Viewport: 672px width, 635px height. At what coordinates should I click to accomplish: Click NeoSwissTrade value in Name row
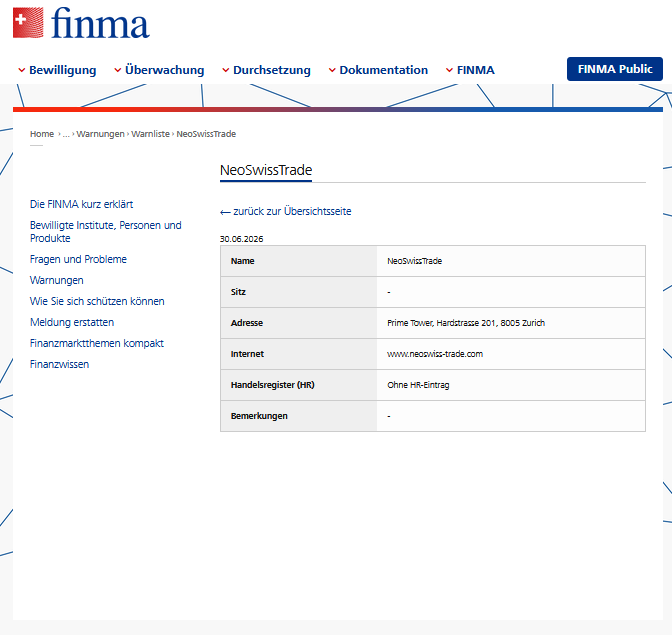click(x=414, y=261)
